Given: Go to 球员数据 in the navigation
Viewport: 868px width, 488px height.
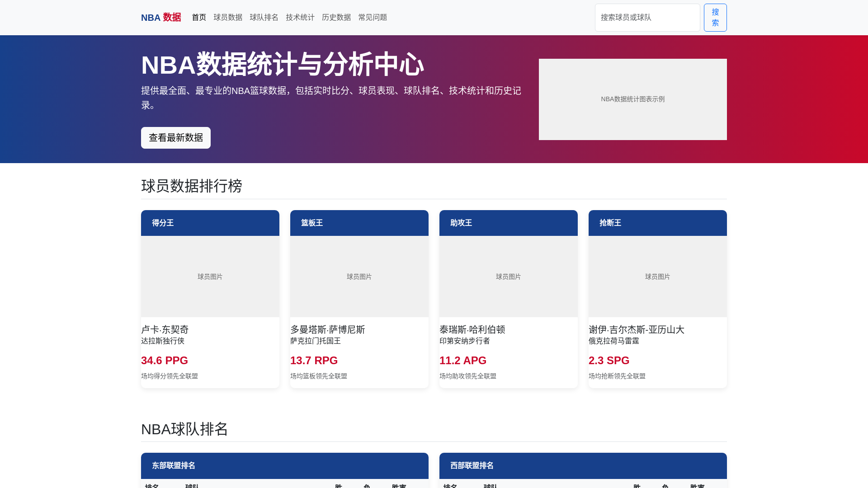Looking at the screenshot, I should pyautogui.click(x=228, y=18).
